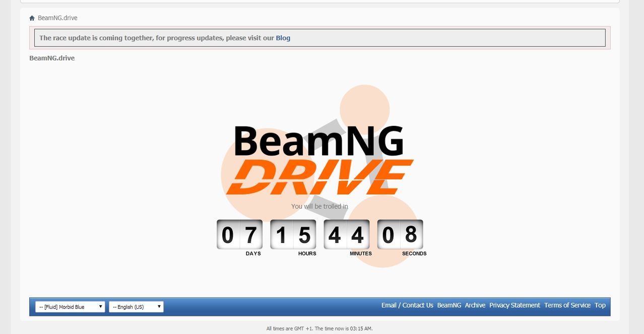Go to the Archive footer link

click(475, 305)
